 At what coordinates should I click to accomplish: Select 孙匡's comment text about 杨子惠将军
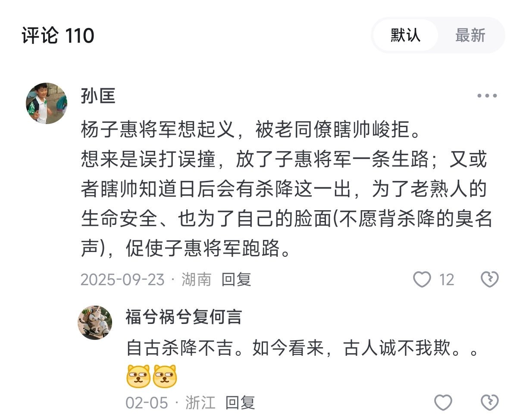pos(287,190)
